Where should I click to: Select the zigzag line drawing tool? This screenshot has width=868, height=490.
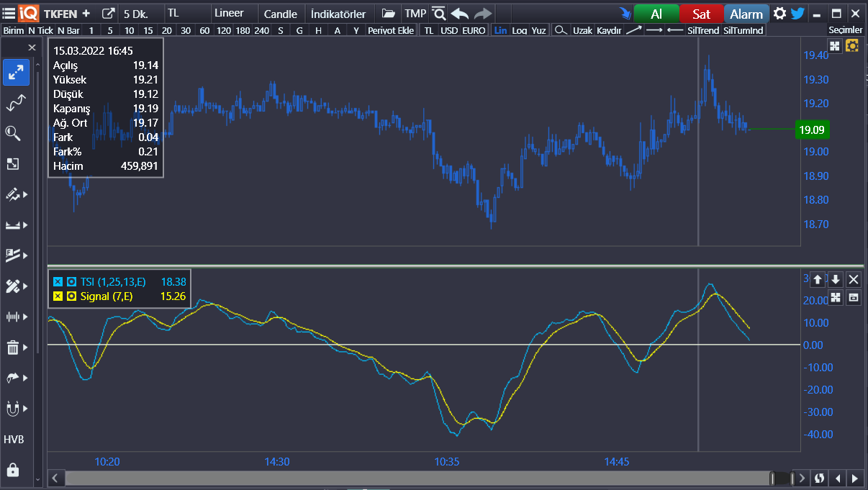pyautogui.click(x=16, y=104)
